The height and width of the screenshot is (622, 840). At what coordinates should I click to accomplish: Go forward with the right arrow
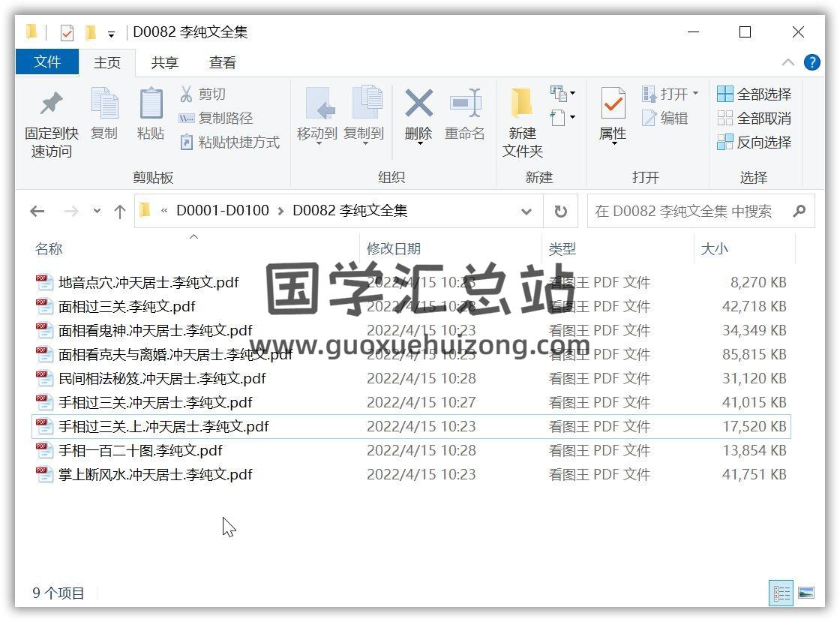pyautogui.click(x=70, y=211)
